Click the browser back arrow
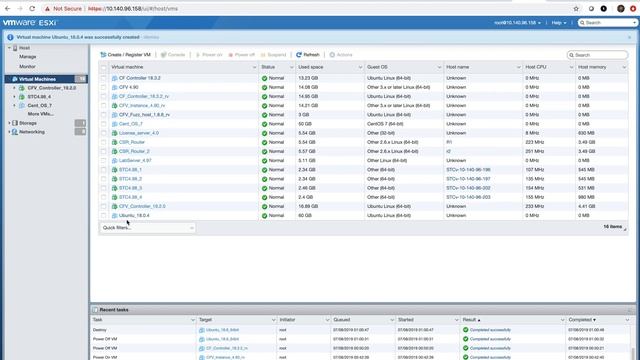Image resolution: width=640 pixels, height=360 pixels. [7, 9]
